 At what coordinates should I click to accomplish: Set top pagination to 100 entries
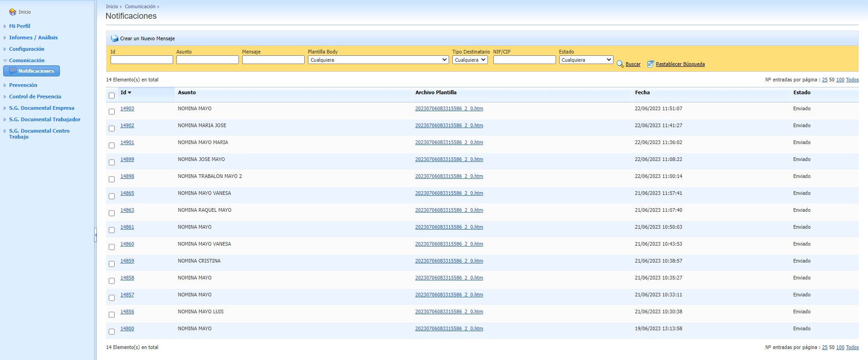(x=840, y=80)
